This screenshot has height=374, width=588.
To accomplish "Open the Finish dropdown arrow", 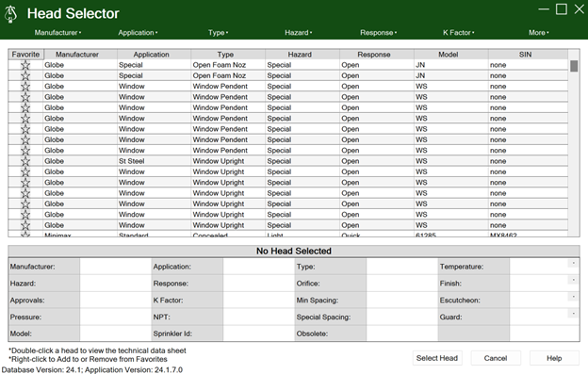I will [573, 280].
